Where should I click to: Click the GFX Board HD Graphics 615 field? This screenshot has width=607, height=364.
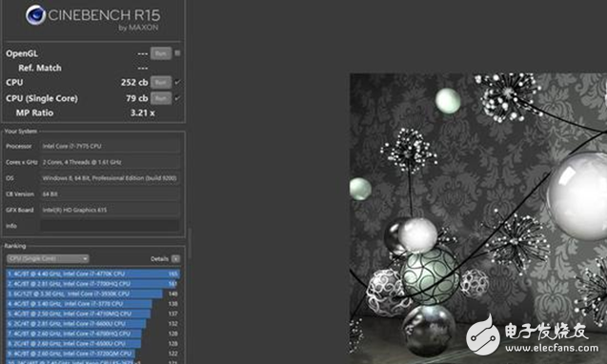(x=110, y=210)
